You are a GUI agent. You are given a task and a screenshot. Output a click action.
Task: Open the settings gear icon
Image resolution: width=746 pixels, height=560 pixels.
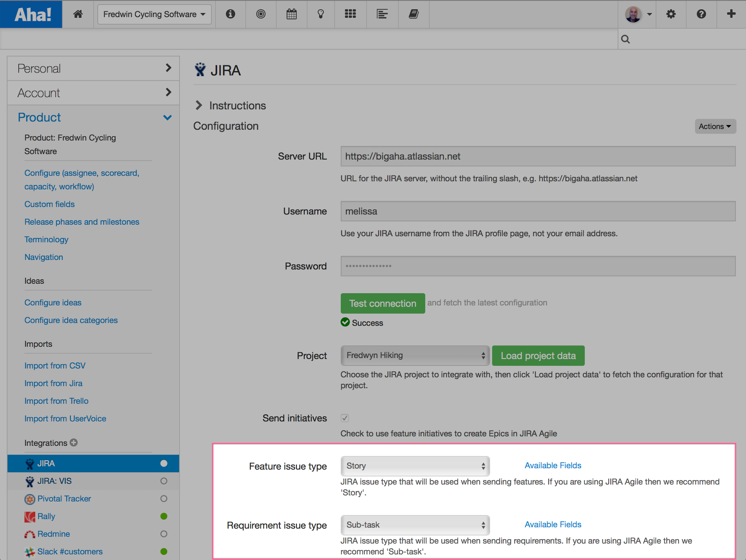click(671, 14)
